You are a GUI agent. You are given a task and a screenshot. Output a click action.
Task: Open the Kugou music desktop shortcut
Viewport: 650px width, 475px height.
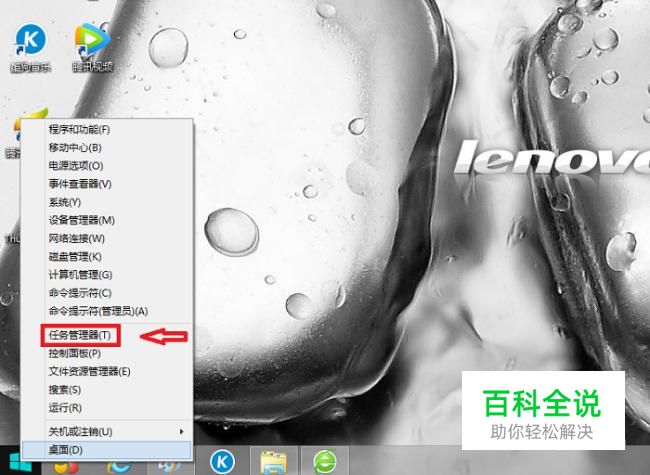tap(31, 48)
